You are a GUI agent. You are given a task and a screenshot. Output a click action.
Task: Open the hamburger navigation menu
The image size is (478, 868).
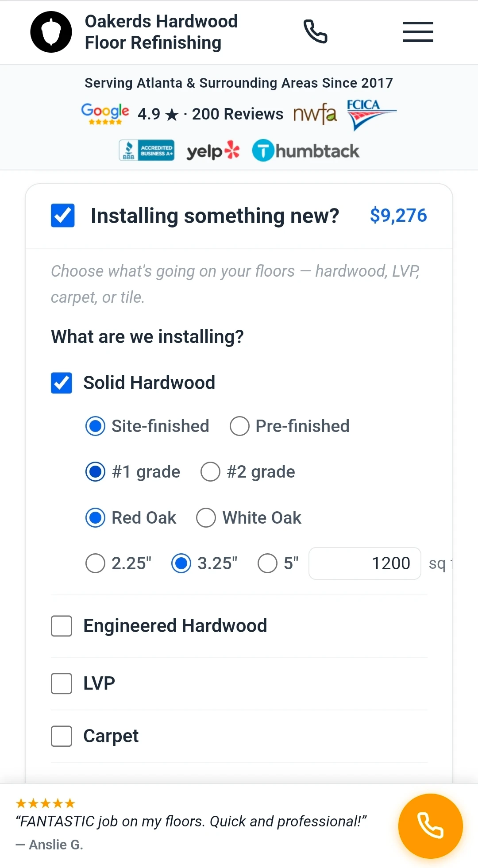(417, 32)
